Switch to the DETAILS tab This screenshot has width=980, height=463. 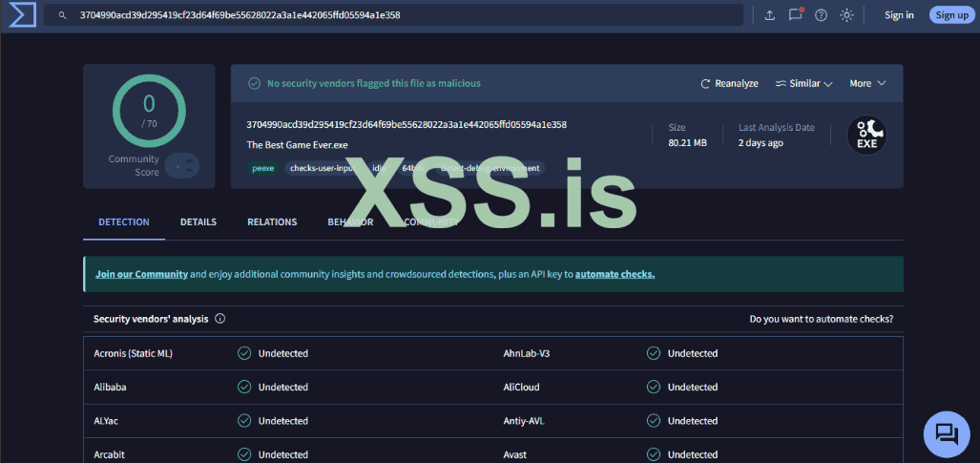pos(198,222)
